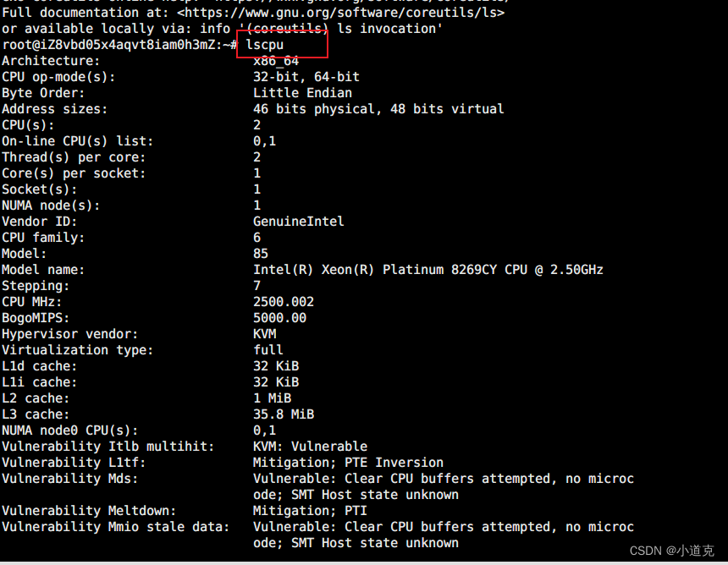
Task: Select the Thread(s) per core label
Action: point(74,157)
